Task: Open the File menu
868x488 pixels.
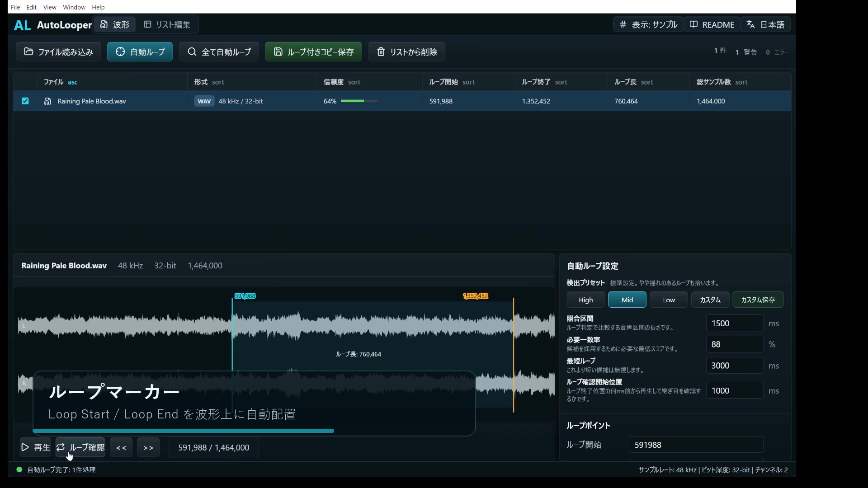Action: pyautogui.click(x=15, y=7)
